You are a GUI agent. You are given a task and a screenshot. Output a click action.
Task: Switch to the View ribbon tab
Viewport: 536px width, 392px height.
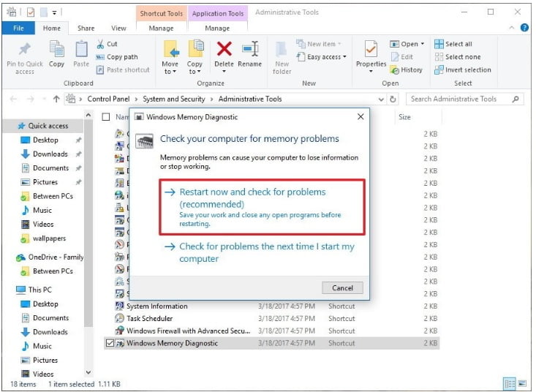[x=118, y=29]
